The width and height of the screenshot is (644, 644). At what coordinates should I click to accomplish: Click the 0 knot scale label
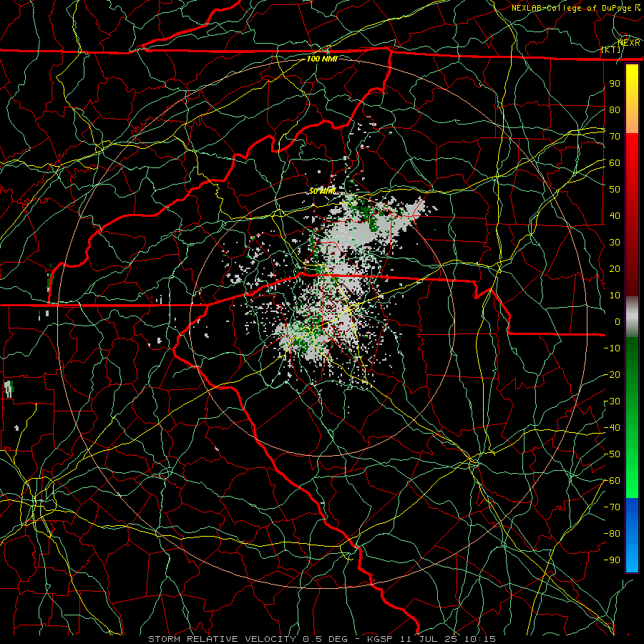coord(618,321)
